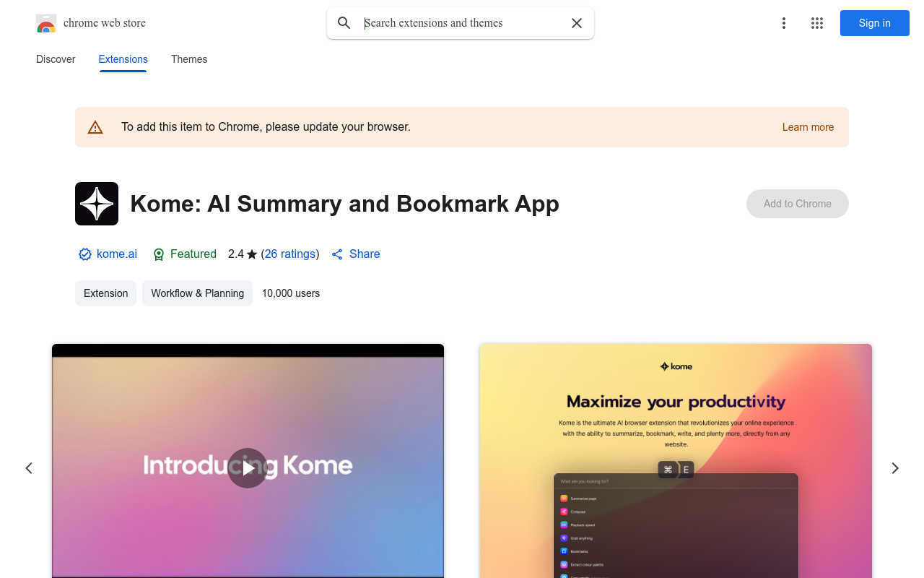
Task: Open the Google apps grid
Action: click(817, 23)
